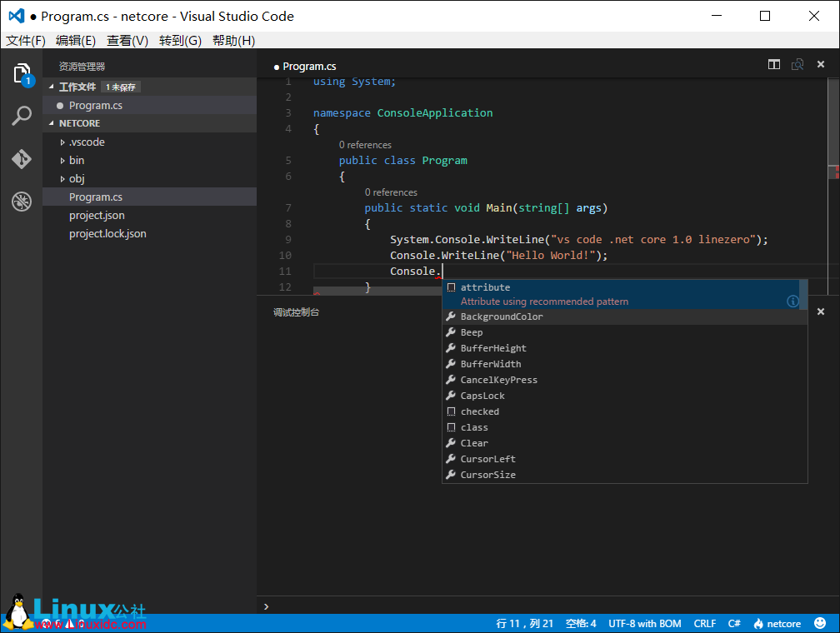This screenshot has width=840, height=633.
Task: Pick BufferWidth in the autocomplete list
Action: tap(625, 364)
